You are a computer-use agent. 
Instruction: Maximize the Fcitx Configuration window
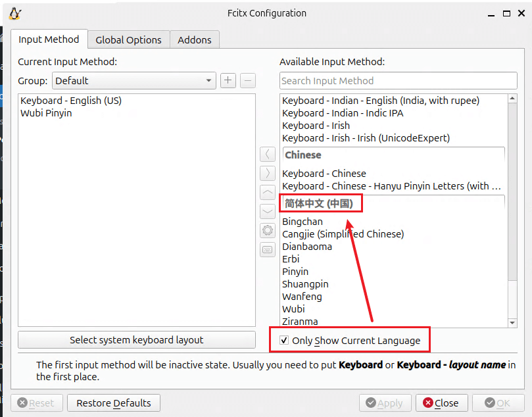(x=506, y=14)
